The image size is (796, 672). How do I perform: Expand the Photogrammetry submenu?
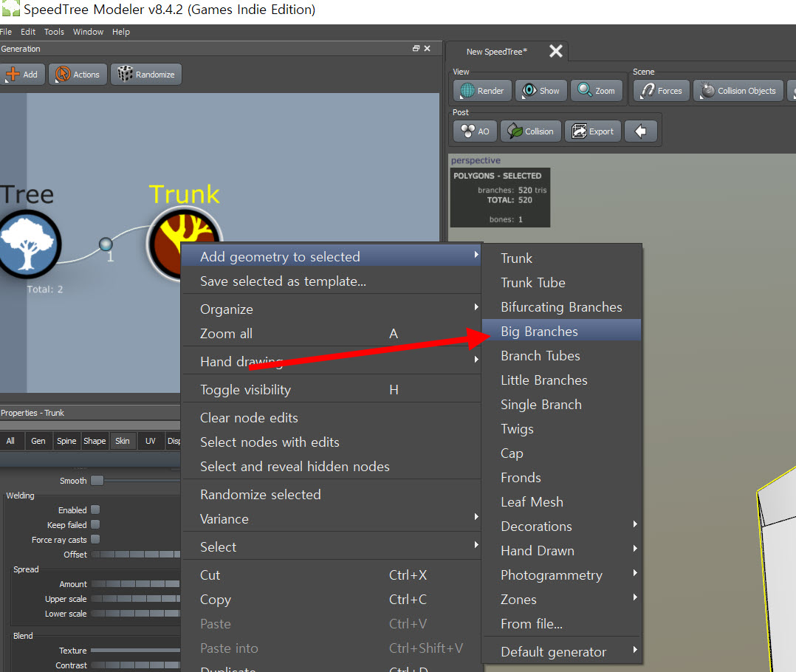(561, 575)
